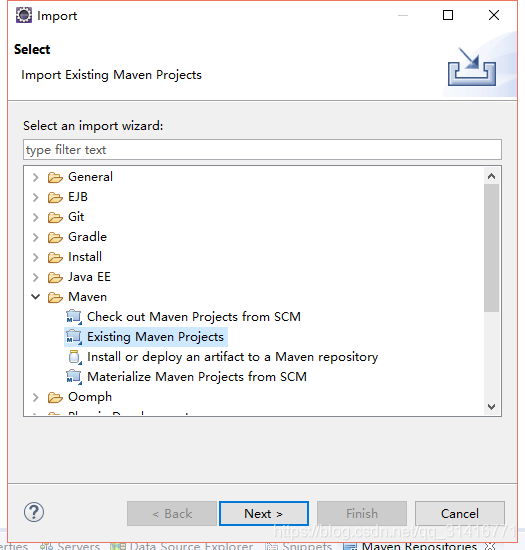The image size is (525, 550).
Task: Click the Install or deploy artifact jar icon
Action: (74, 357)
